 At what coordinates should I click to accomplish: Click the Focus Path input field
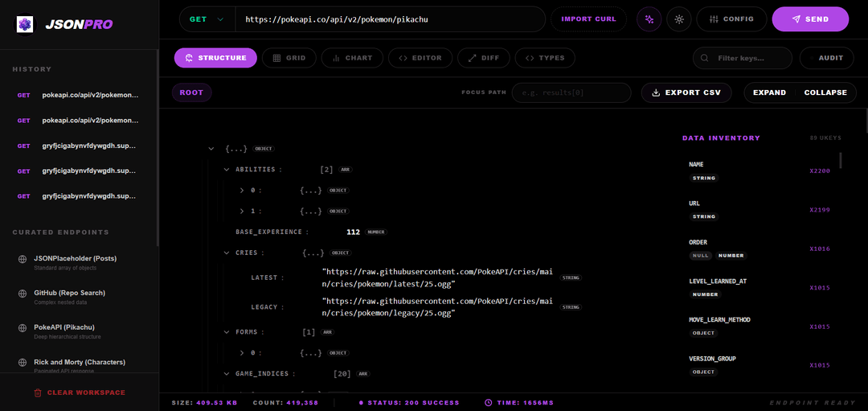[571, 92]
